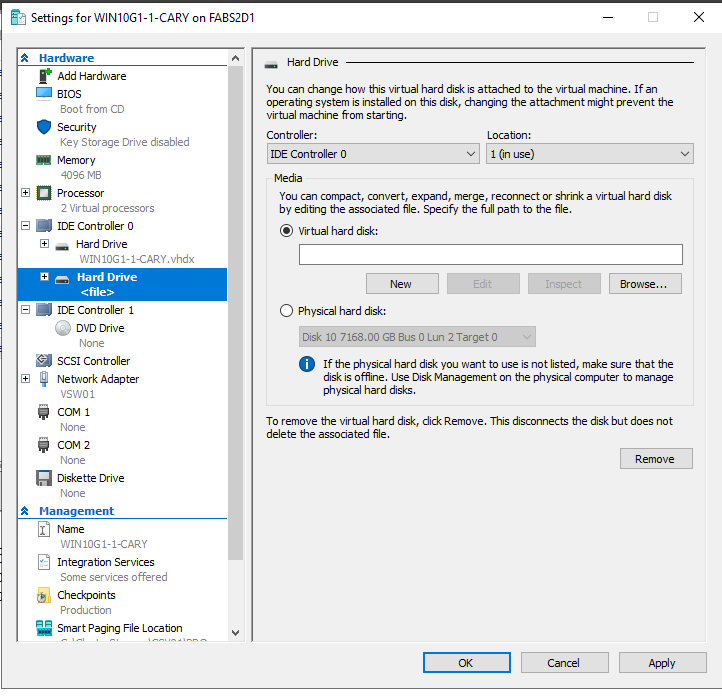Click the Integration Services icon
722x696 pixels.
(x=44, y=562)
